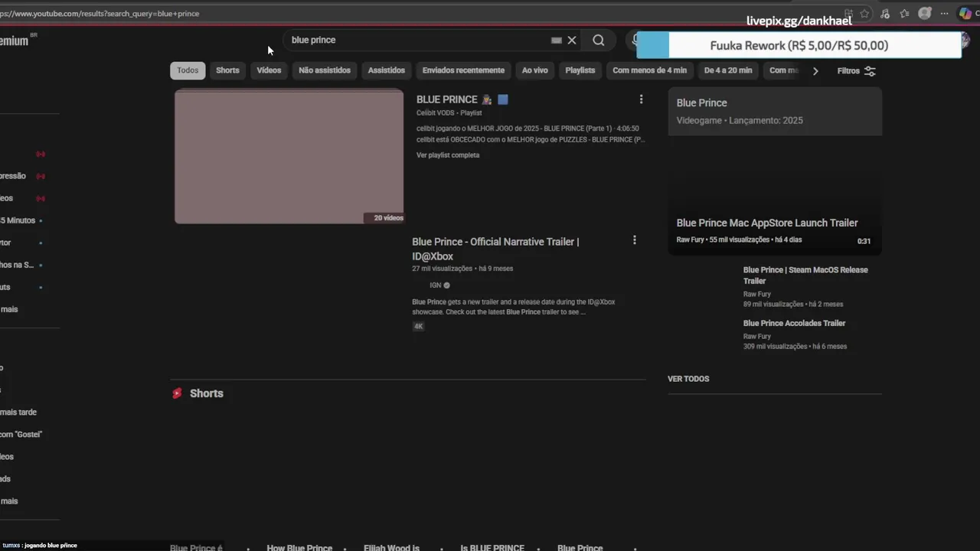Add this page to browser favorites star
Image resolution: width=980 pixels, height=551 pixels.
point(864,14)
